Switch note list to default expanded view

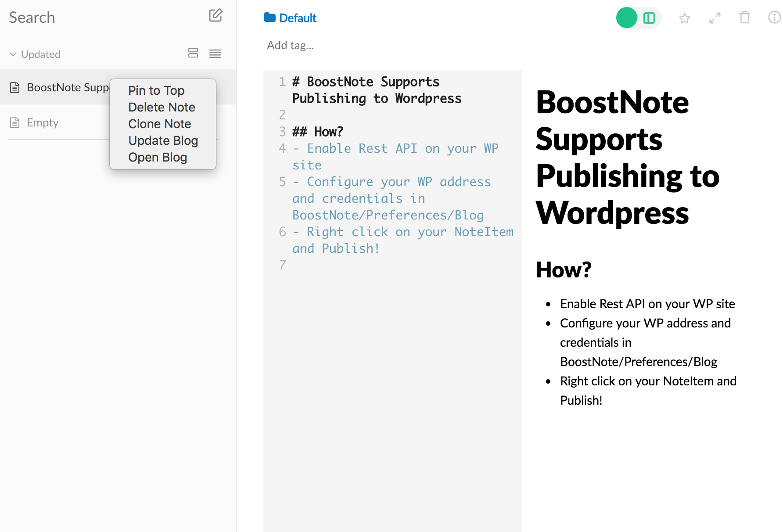click(x=193, y=53)
